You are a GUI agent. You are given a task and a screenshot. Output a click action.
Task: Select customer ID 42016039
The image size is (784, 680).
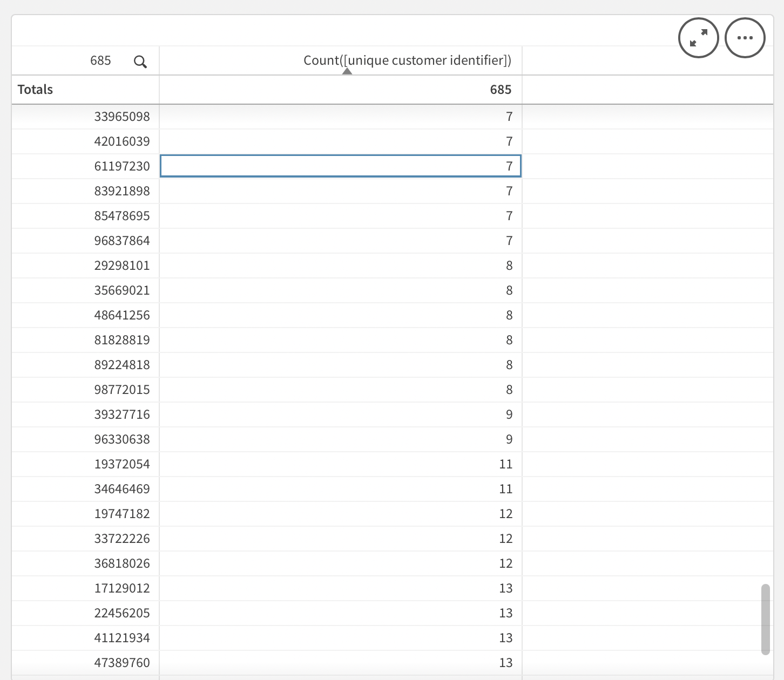point(122,141)
